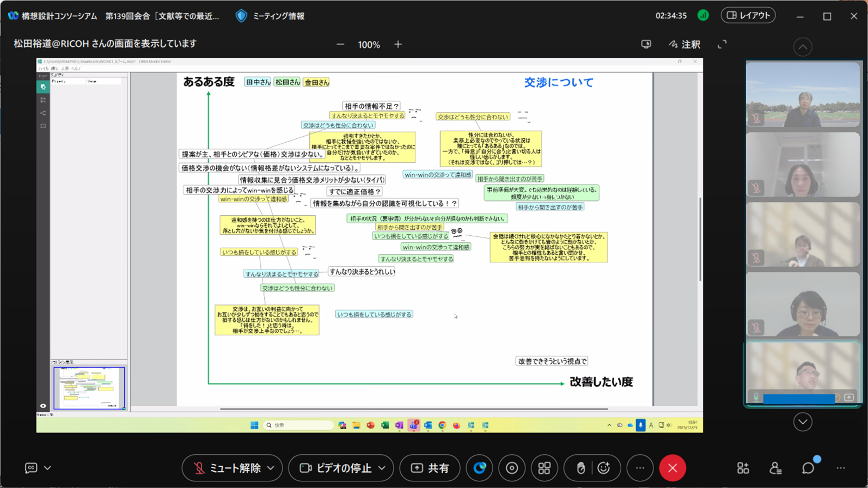Enter full-screen view of shared content
868x488 pixels.
[x=722, y=45]
